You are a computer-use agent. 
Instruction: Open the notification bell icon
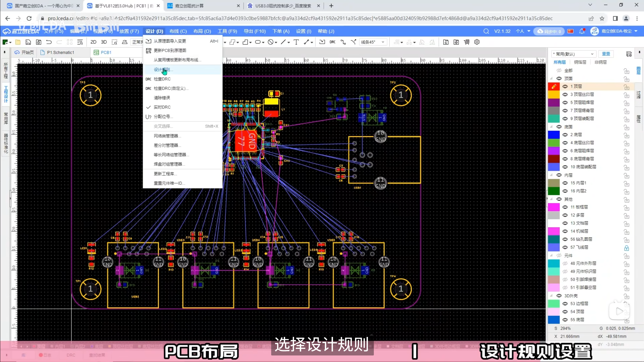pos(582,31)
